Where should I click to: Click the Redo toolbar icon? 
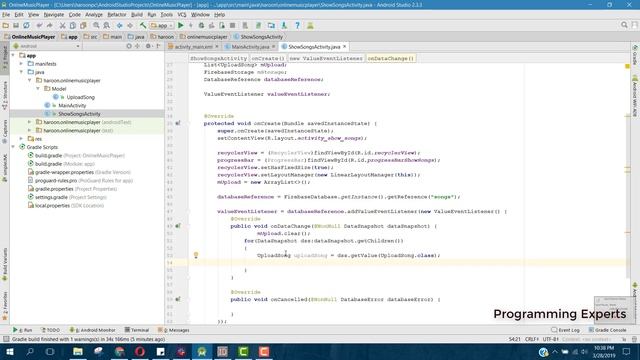pos(49,25)
